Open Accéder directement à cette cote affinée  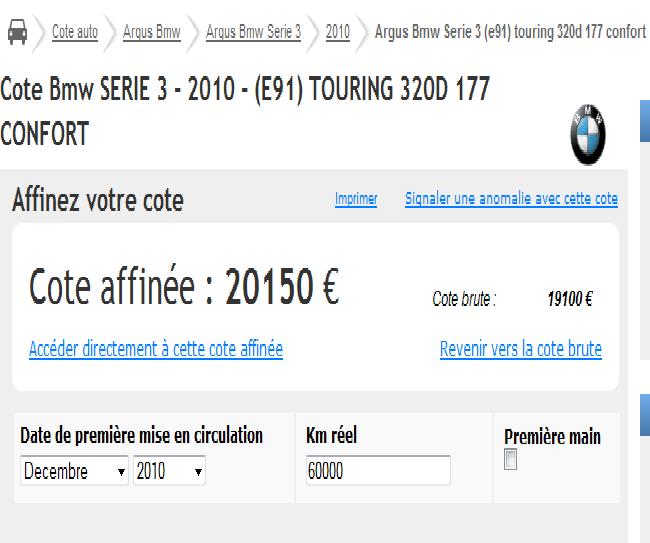pyautogui.click(x=156, y=349)
